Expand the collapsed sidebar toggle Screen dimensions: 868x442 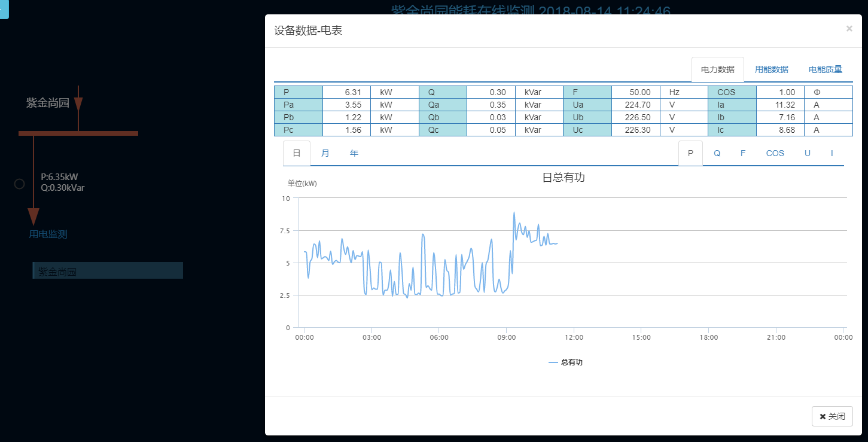4,9
